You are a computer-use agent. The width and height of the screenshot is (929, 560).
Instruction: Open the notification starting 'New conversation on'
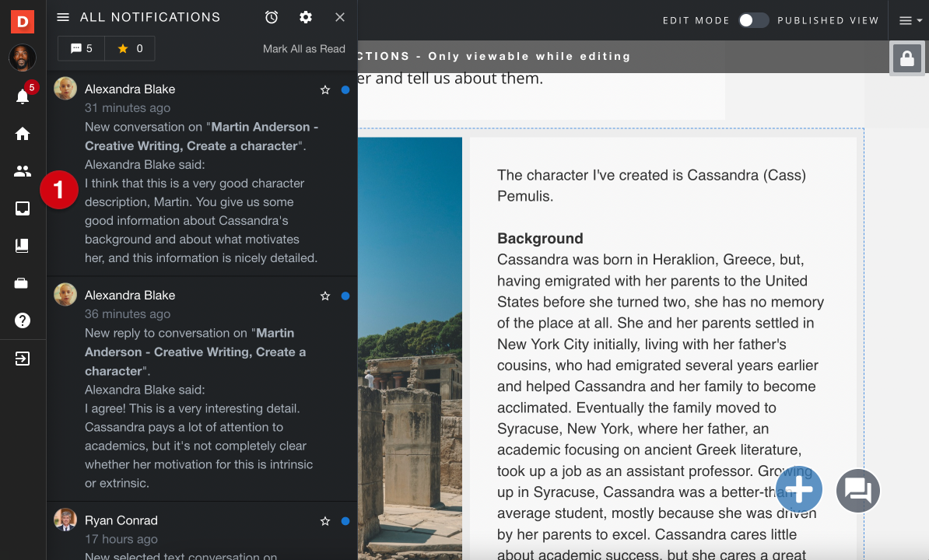202,173
